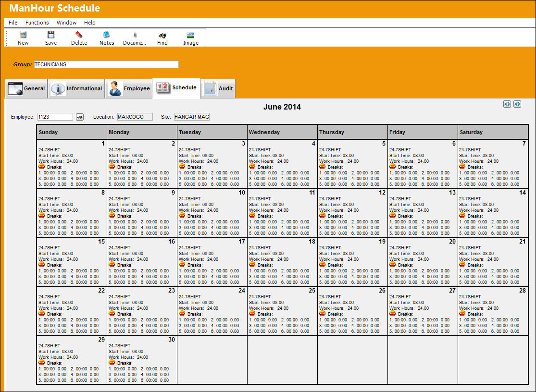This screenshot has width=536, height=392.
Task: Switch to the Audit tab
Action: pos(218,88)
